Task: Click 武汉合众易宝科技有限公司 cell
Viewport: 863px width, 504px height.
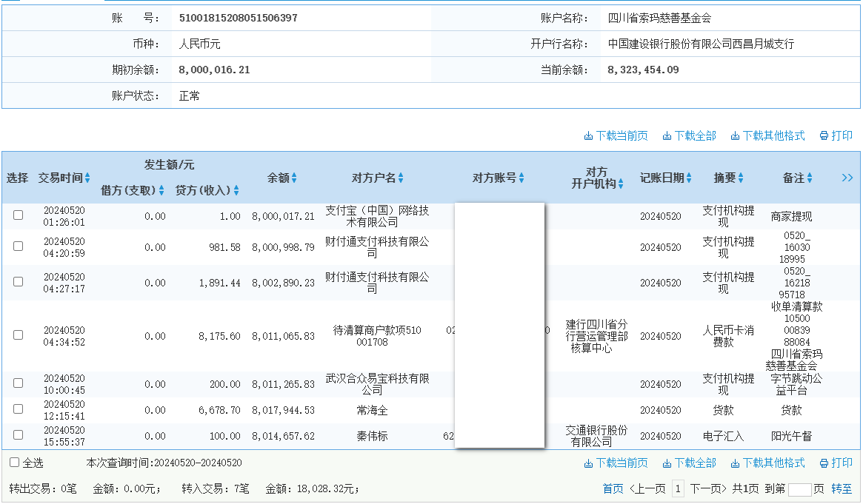Action: [x=377, y=384]
